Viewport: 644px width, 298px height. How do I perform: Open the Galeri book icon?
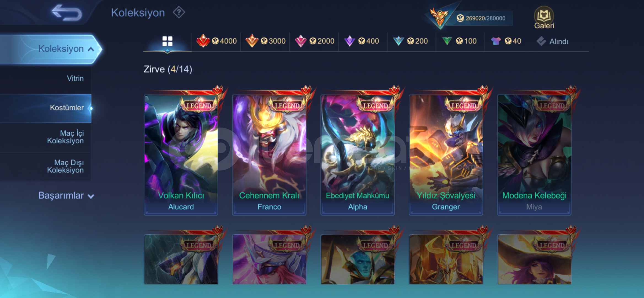(544, 18)
